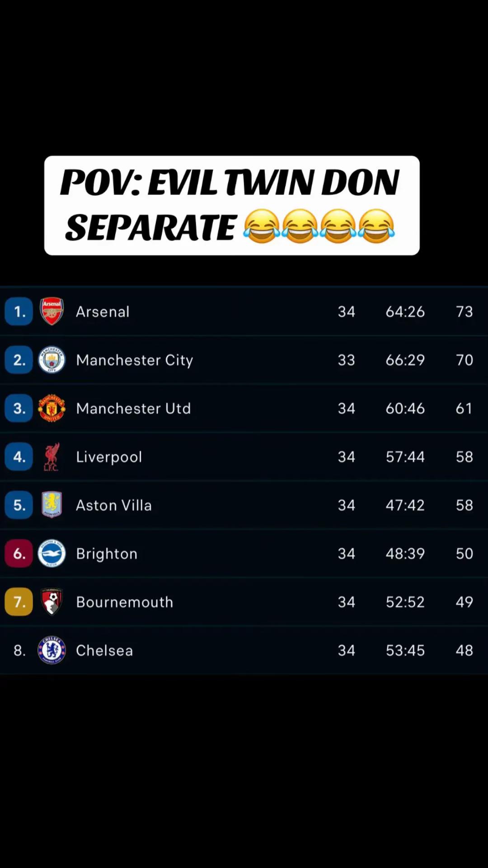Click the Arsenal club crest
The height and width of the screenshot is (868, 488).
pos(52,311)
